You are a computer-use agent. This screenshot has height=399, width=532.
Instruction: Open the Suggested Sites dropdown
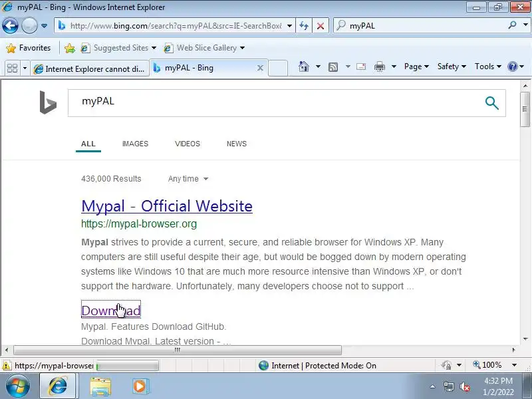tap(118, 48)
